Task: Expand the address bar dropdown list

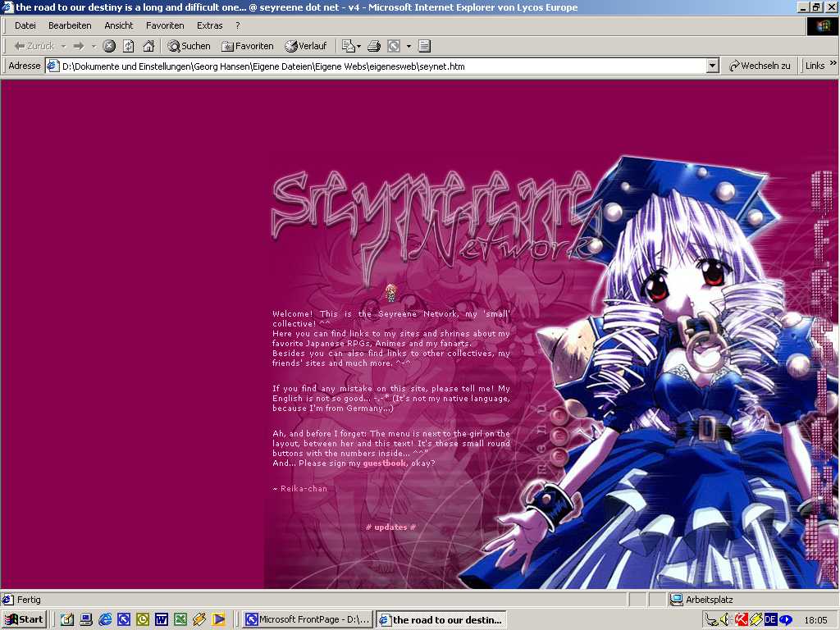Action: pyautogui.click(x=712, y=66)
